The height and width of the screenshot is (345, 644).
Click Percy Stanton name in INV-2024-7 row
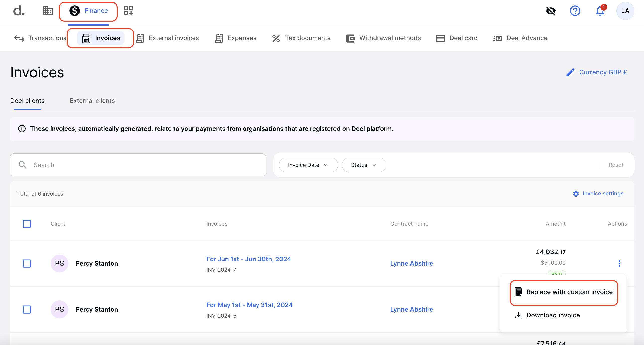pos(97,263)
